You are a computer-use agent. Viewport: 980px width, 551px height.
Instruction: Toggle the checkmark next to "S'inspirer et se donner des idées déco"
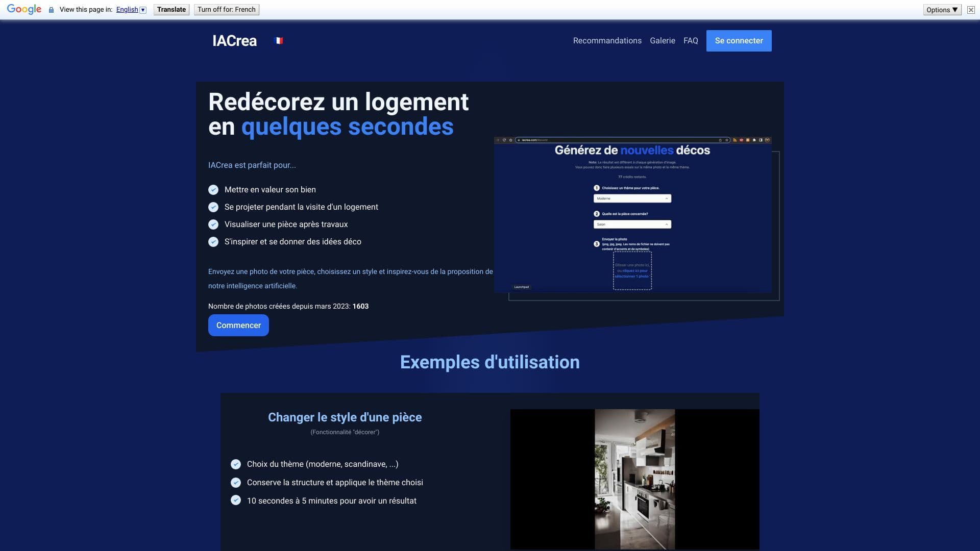(213, 242)
